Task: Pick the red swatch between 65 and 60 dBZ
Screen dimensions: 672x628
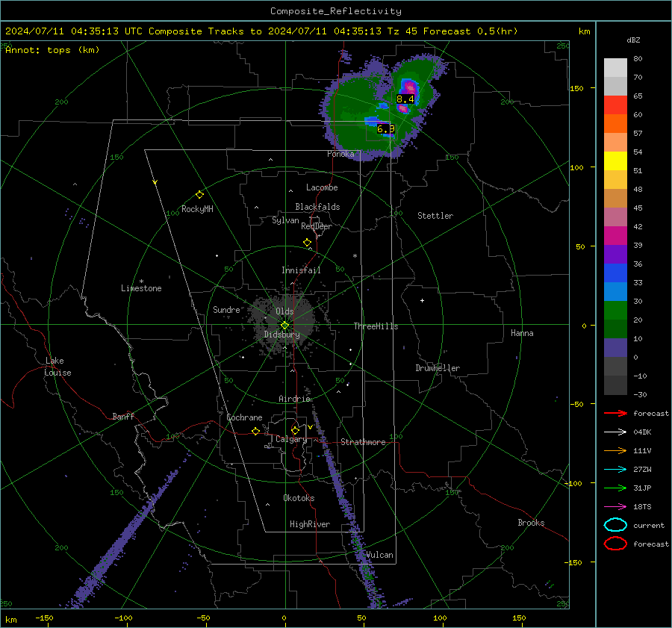Action: click(x=615, y=105)
